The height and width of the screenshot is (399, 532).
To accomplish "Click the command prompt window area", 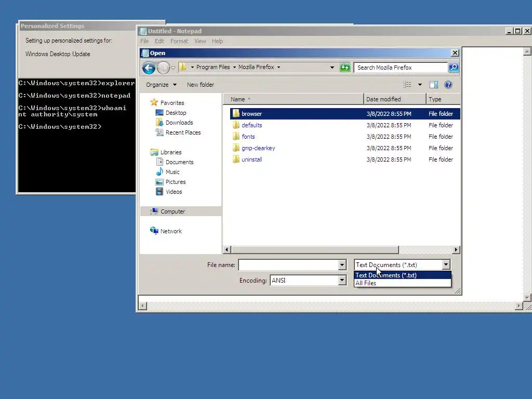I will click(77, 135).
